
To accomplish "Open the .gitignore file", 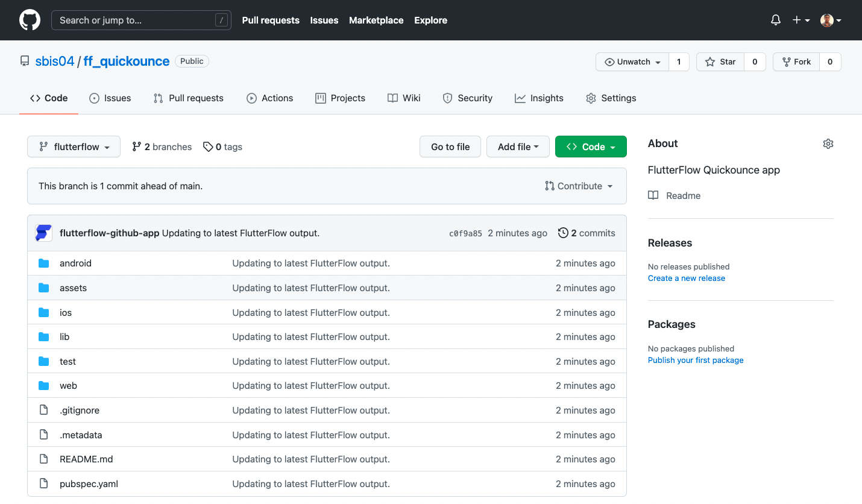I will (x=80, y=410).
